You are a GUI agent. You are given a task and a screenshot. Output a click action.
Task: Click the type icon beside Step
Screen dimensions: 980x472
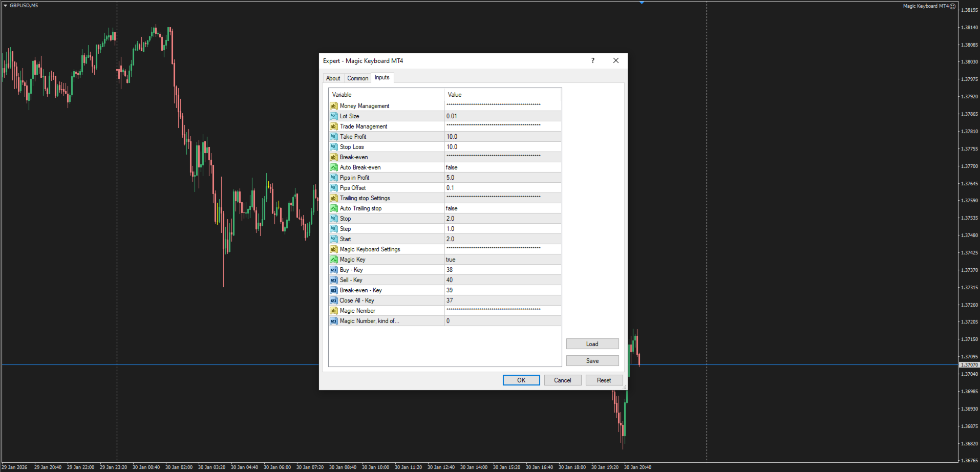pyautogui.click(x=333, y=229)
